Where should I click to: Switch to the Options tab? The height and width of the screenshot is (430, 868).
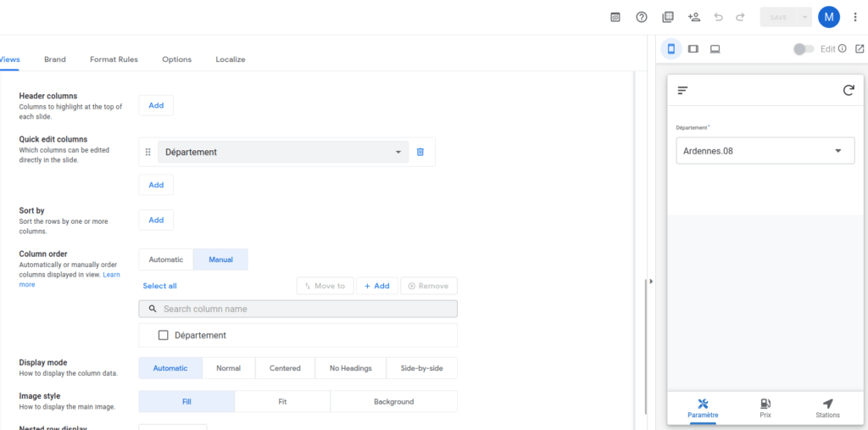coord(176,59)
